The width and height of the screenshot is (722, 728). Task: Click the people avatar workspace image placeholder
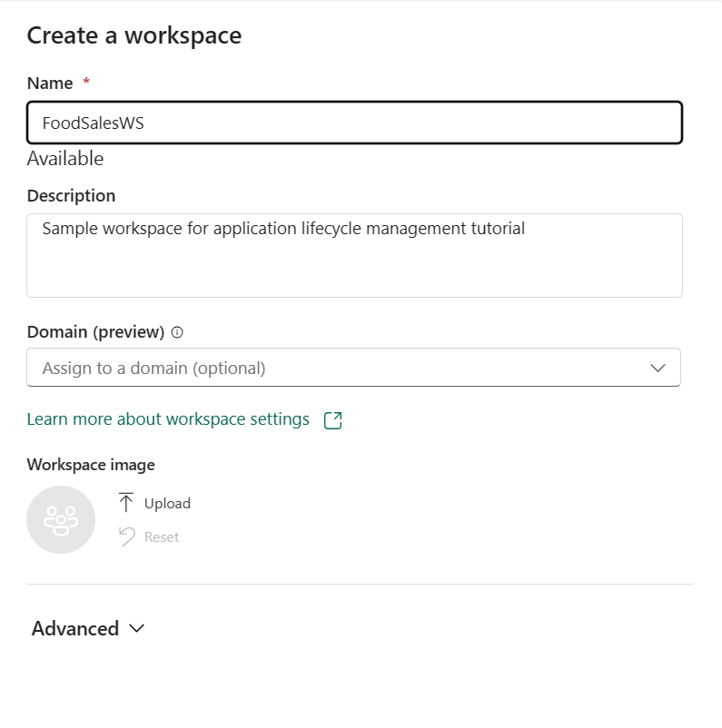[x=61, y=519]
